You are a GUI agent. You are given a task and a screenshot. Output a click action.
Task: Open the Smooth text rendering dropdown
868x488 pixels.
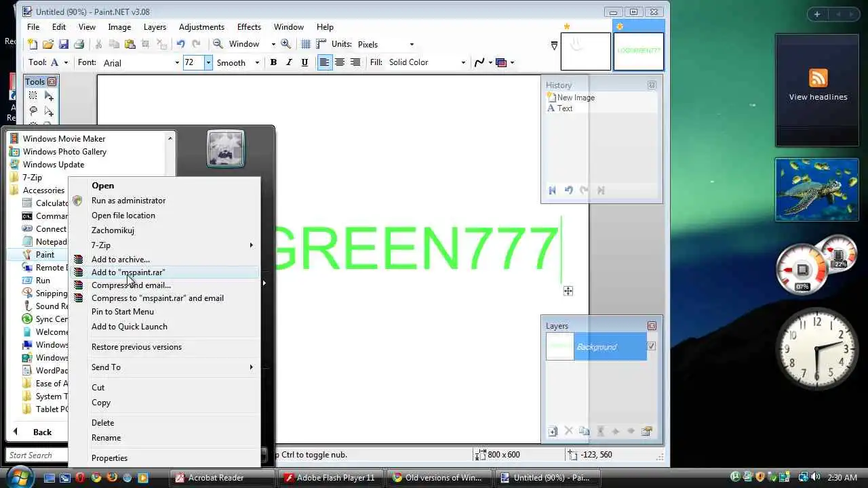click(x=237, y=62)
